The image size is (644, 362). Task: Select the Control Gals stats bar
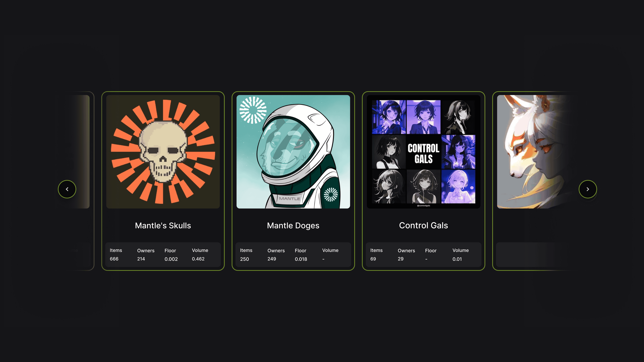click(x=423, y=255)
